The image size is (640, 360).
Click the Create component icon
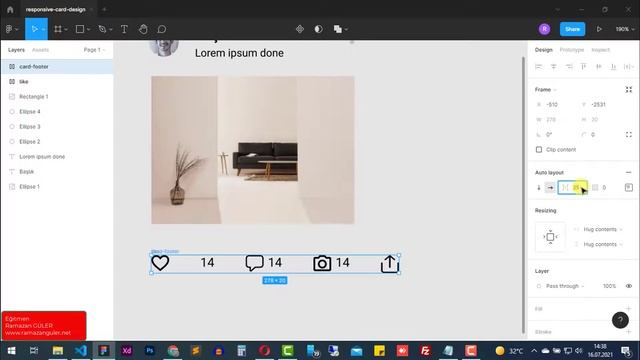300,29
